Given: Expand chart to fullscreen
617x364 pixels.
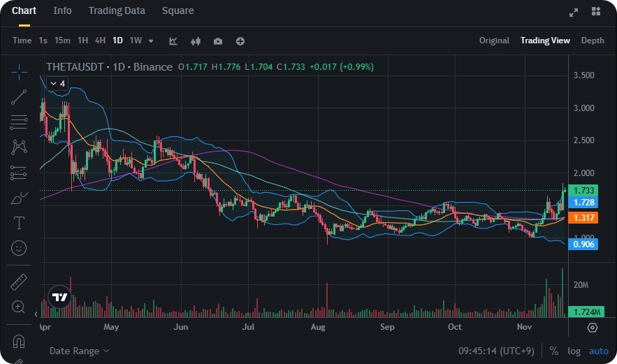Looking at the screenshot, I should click(x=574, y=13).
